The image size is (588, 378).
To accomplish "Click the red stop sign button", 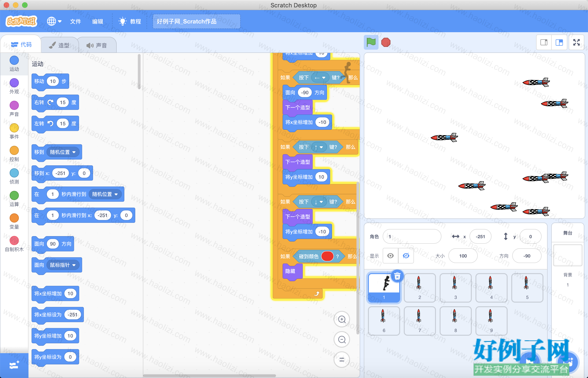I will (386, 42).
